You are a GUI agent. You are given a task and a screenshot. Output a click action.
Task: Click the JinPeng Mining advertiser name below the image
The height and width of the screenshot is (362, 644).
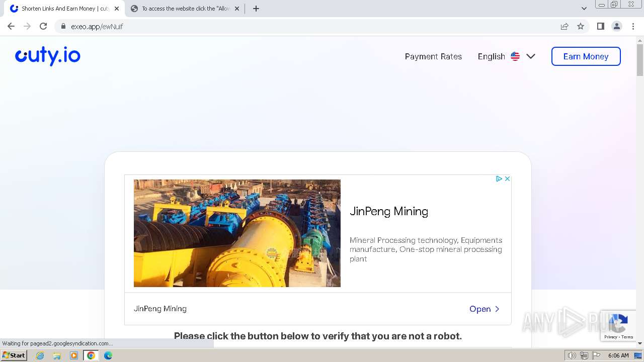coord(160,309)
